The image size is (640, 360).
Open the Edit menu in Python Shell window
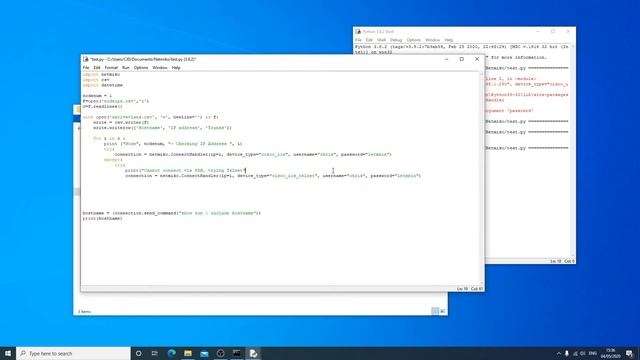click(x=369, y=40)
